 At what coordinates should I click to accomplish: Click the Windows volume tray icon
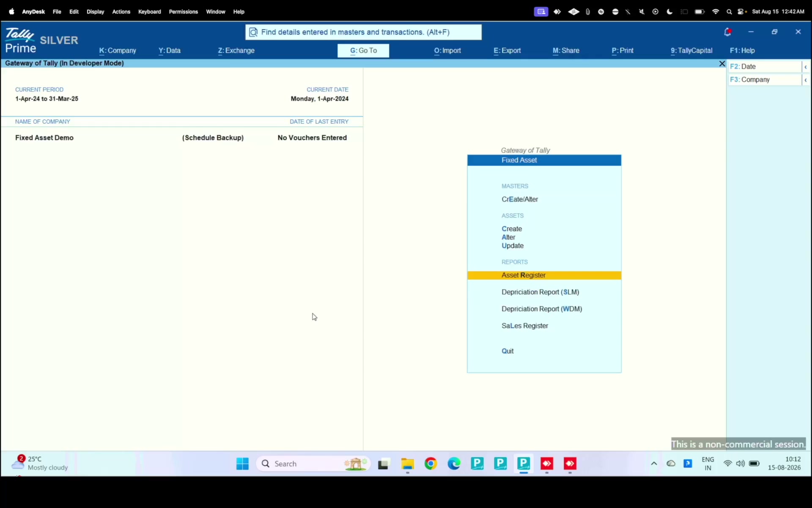740,464
